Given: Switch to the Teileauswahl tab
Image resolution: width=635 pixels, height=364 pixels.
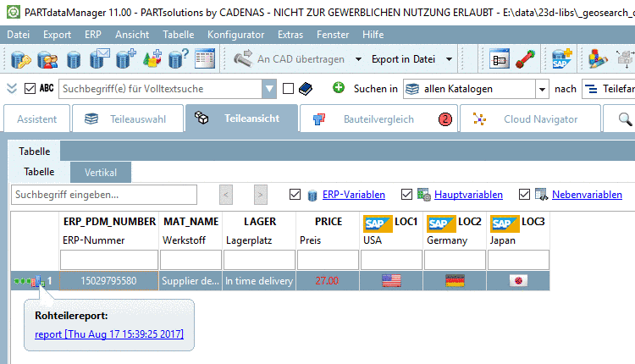Looking at the screenshot, I should pos(128,119).
